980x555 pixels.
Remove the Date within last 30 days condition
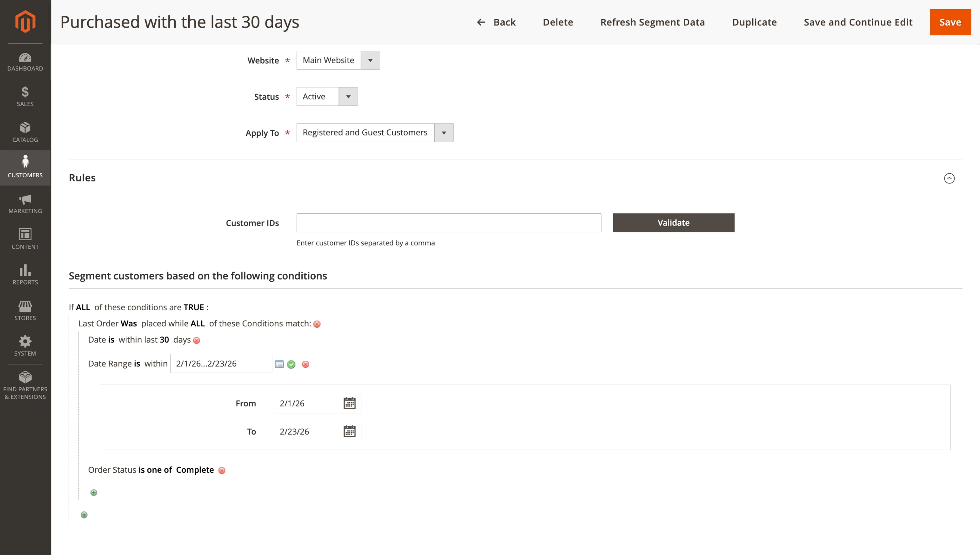[197, 340]
